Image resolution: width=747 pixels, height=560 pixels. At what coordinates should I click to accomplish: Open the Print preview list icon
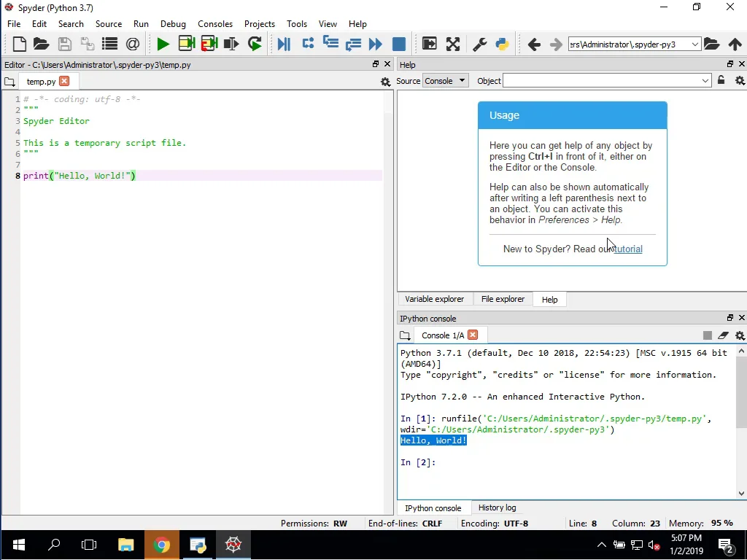coord(109,44)
